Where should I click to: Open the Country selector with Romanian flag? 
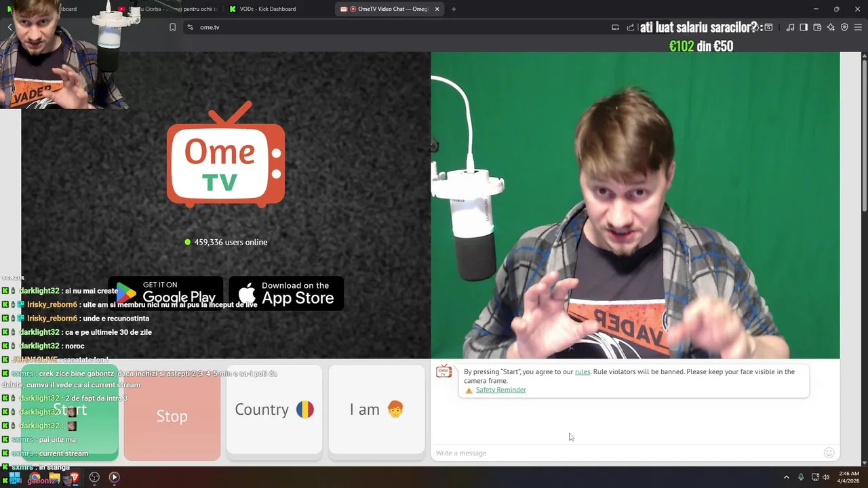[x=274, y=409]
